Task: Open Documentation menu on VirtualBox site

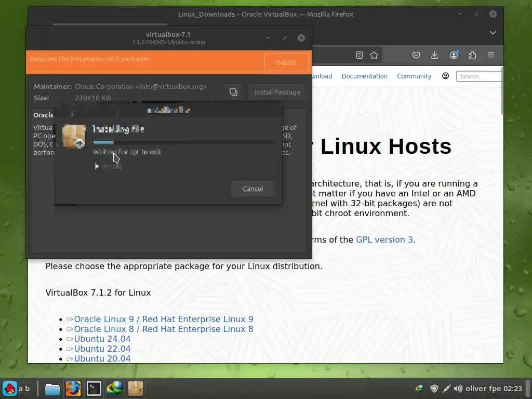Action: tap(364, 76)
